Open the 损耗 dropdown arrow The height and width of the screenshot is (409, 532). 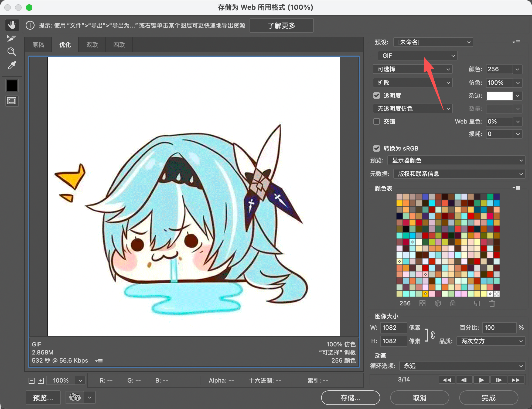point(517,134)
